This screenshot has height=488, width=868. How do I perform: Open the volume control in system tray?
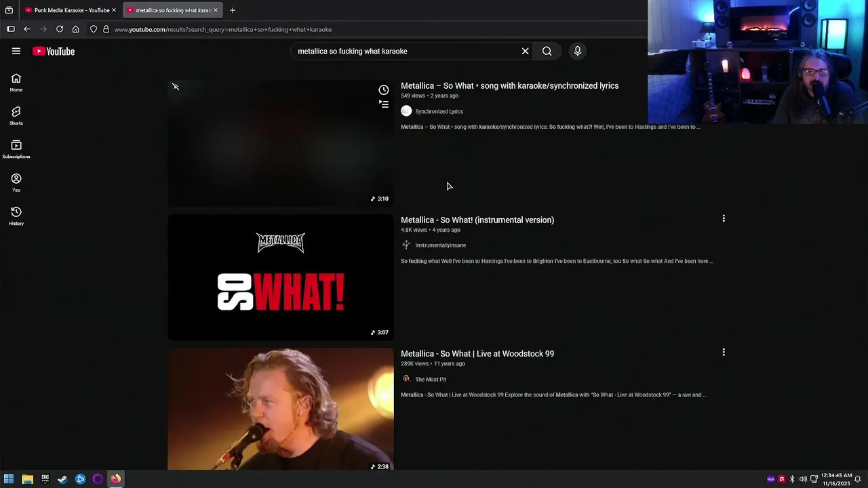click(803, 479)
